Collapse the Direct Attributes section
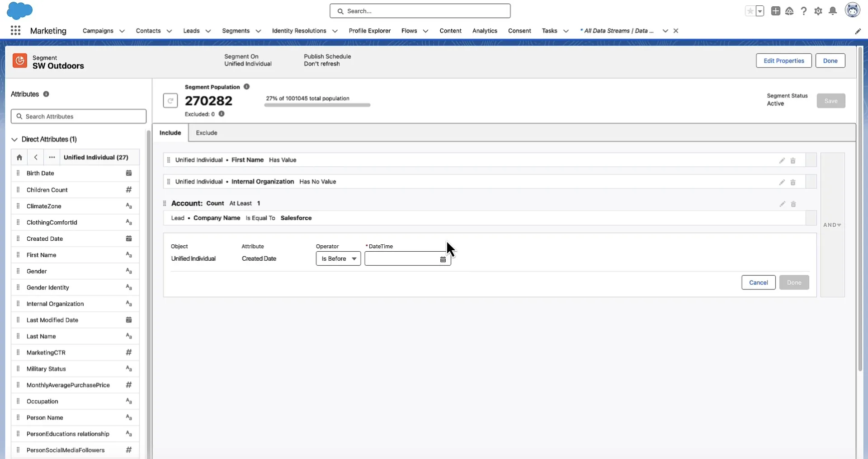This screenshot has height=459, width=868. [x=14, y=139]
